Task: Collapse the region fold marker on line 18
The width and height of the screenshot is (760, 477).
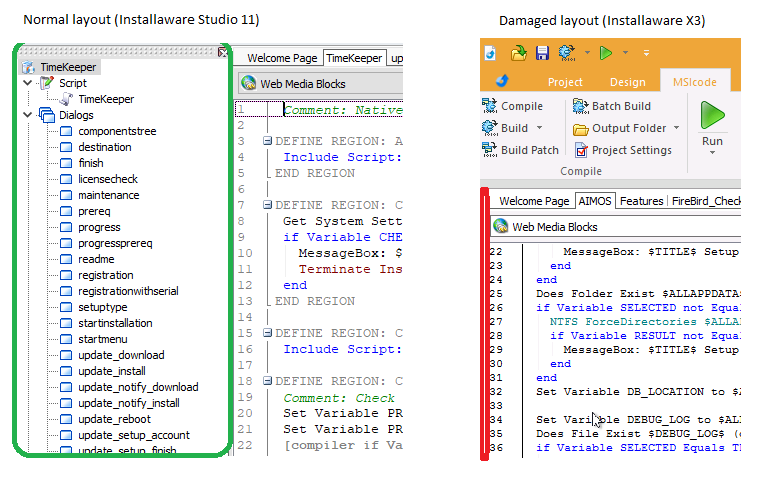Action: point(267,381)
